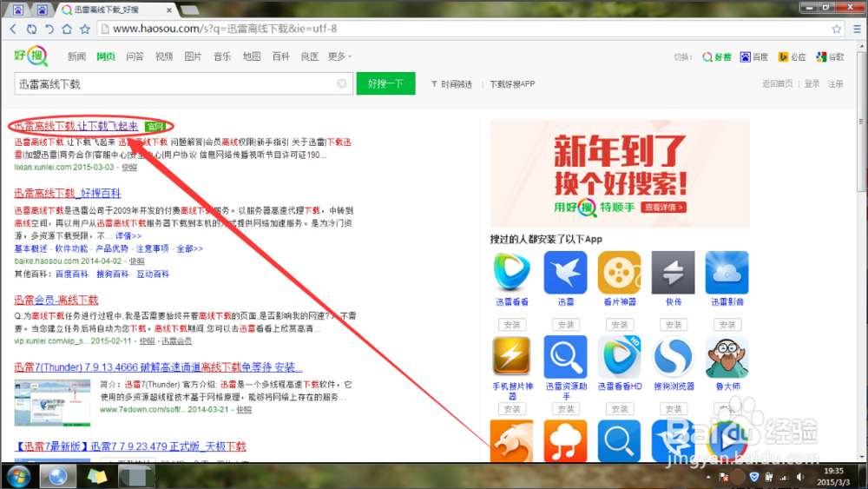Show hidden tray icons arrow

(708, 477)
